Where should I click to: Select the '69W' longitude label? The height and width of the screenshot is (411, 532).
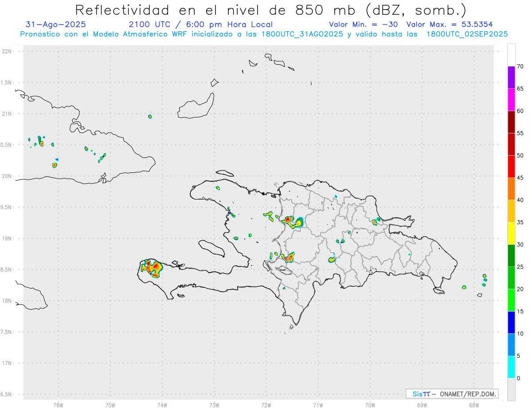pos(422,405)
